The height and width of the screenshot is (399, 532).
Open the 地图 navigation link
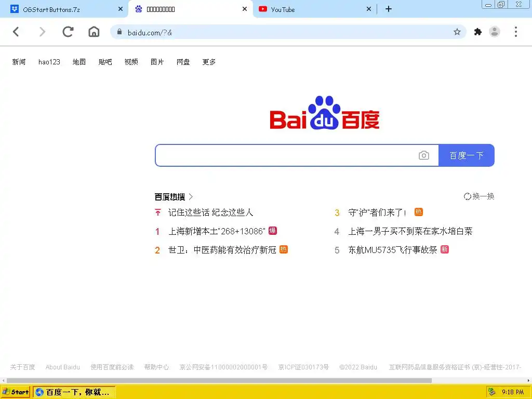79,62
